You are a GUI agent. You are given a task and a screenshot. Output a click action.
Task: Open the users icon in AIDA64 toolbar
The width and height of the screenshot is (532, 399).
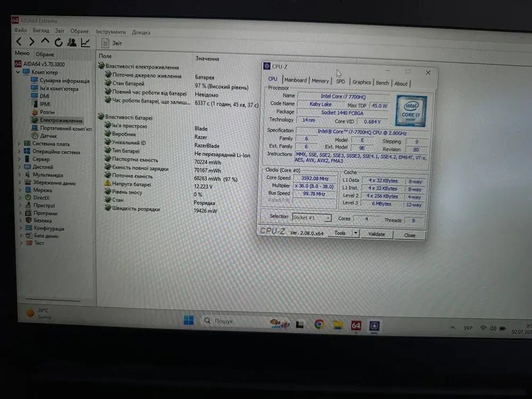click(72, 42)
